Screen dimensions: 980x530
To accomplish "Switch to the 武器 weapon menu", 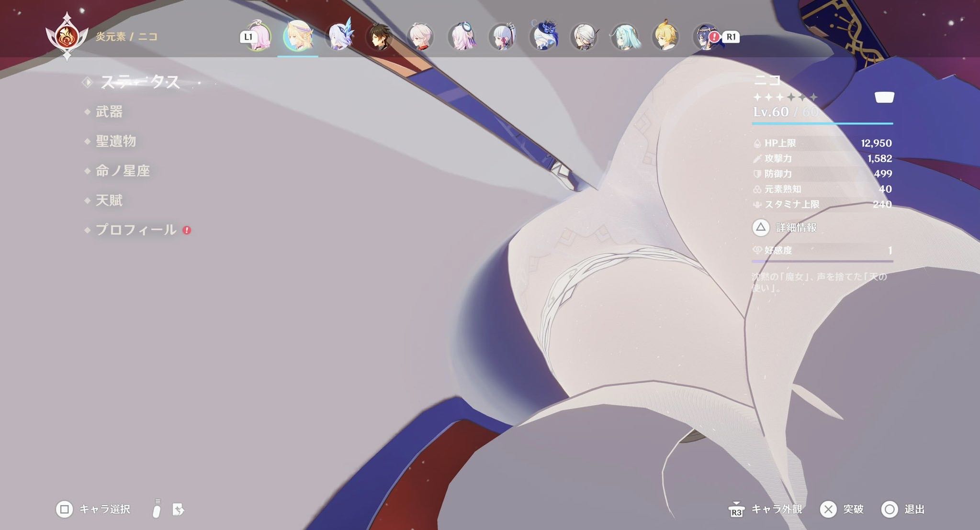I will coord(109,111).
